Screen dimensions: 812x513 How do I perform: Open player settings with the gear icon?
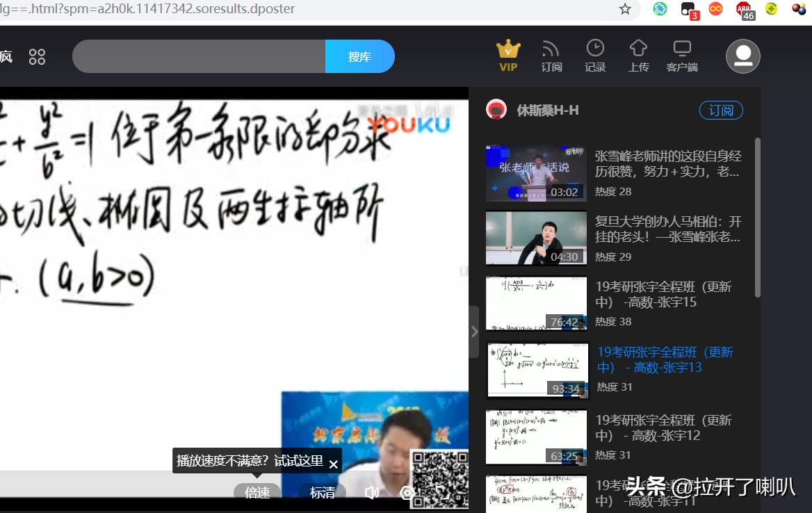pyautogui.click(x=407, y=493)
